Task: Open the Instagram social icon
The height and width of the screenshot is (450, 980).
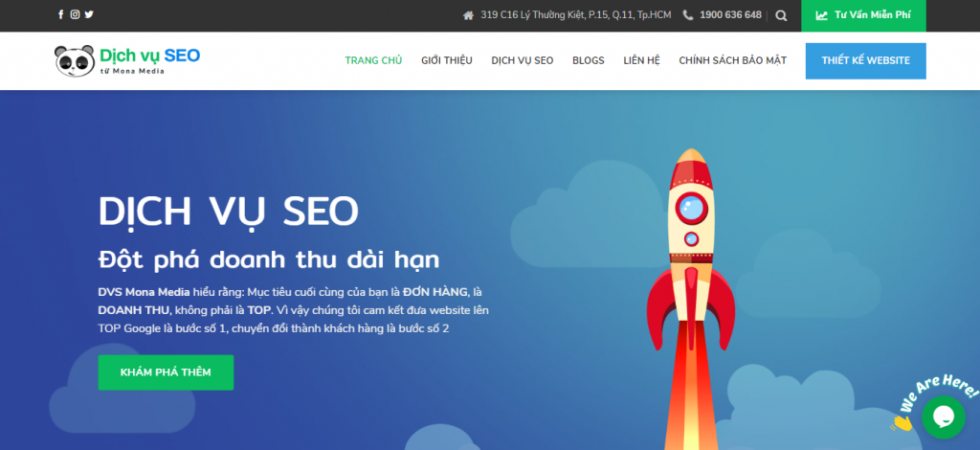Action: (x=75, y=14)
